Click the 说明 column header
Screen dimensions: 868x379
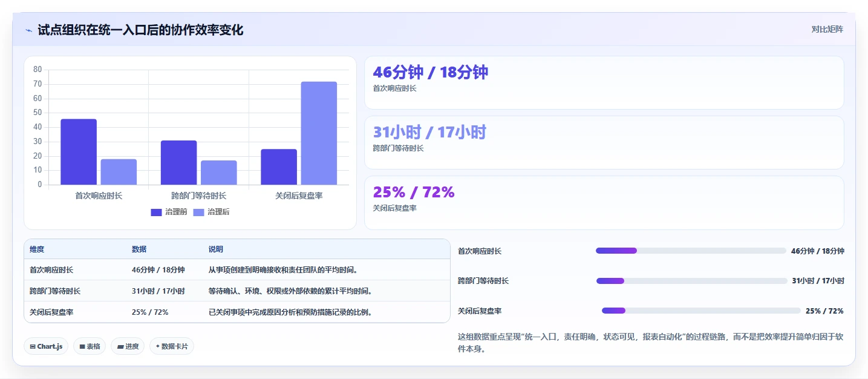(x=216, y=249)
